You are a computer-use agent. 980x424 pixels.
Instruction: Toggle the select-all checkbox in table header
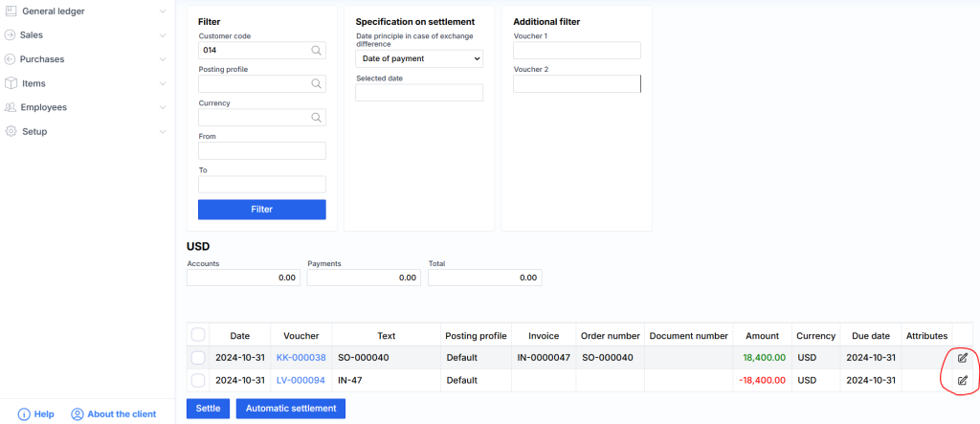(198, 335)
